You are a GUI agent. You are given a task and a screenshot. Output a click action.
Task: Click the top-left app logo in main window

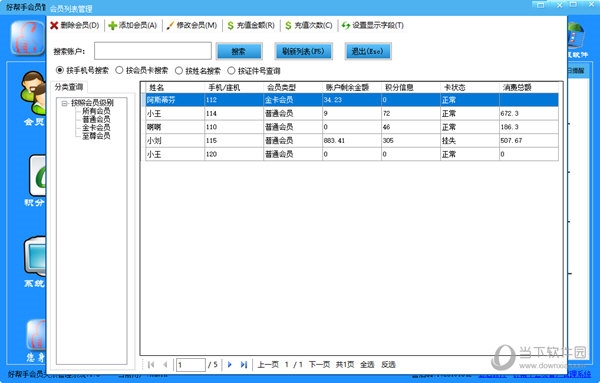[28, 38]
